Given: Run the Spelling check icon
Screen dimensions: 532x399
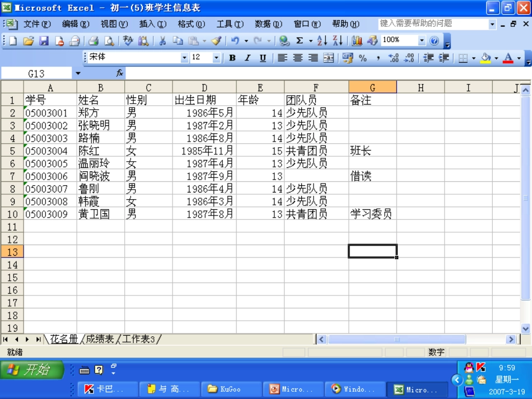Looking at the screenshot, I should point(128,41).
